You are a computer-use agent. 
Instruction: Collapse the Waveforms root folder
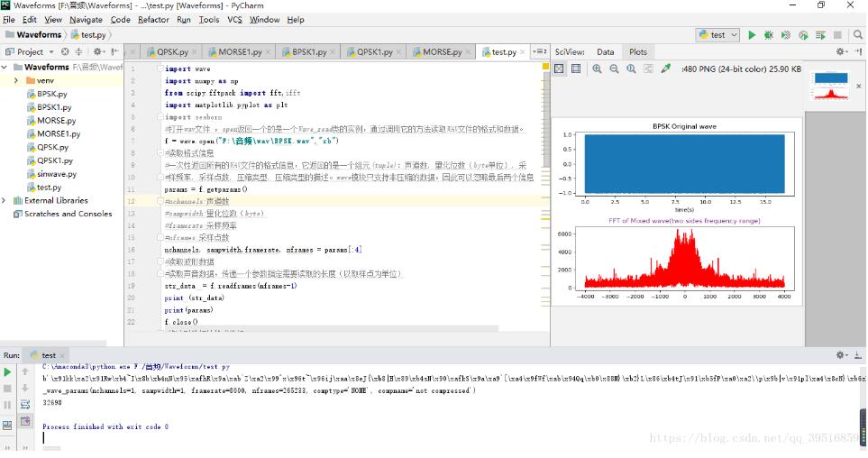click(x=5, y=67)
